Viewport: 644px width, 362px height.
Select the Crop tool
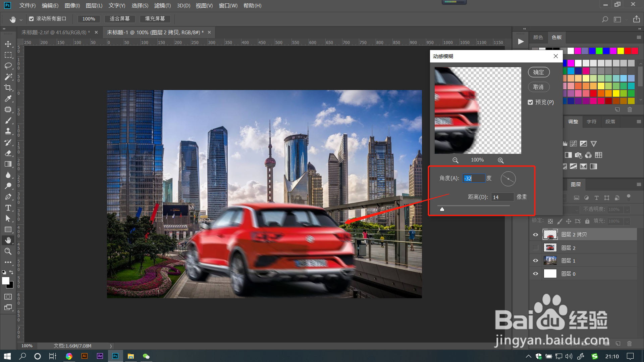(8, 88)
